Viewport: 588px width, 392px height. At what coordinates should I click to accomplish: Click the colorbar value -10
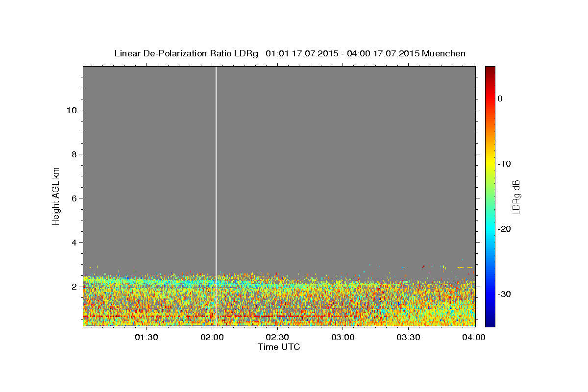pyautogui.click(x=504, y=164)
